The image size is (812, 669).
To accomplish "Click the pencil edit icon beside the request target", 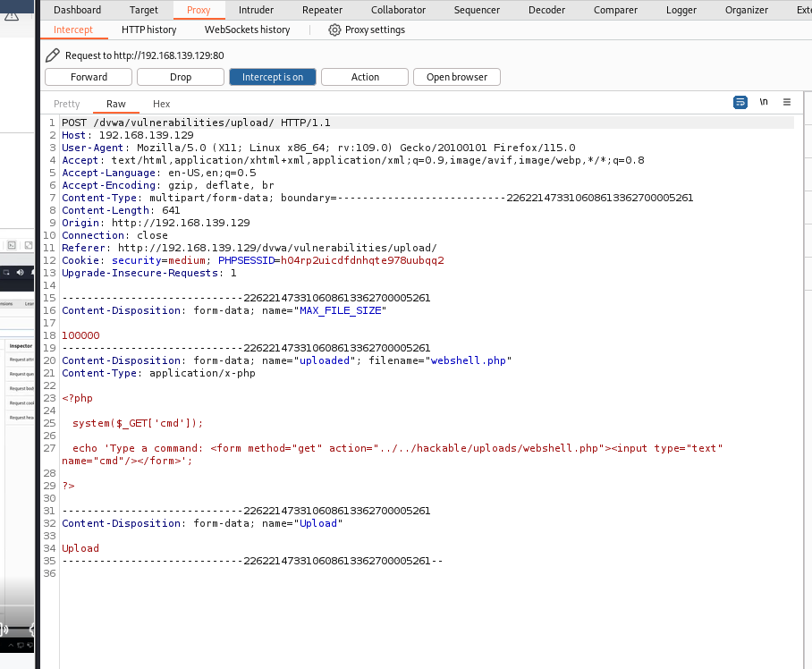I will click(x=52, y=55).
